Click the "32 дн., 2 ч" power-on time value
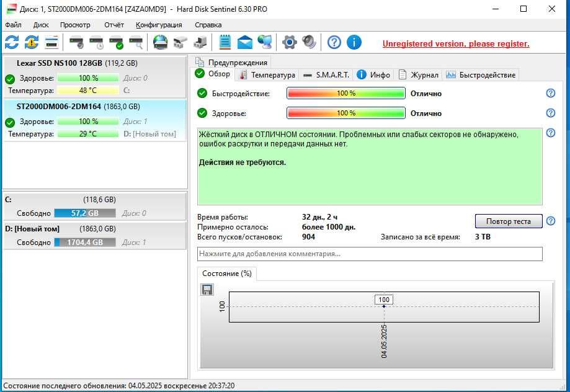Image resolution: width=570 pixels, height=392 pixels. [x=319, y=217]
